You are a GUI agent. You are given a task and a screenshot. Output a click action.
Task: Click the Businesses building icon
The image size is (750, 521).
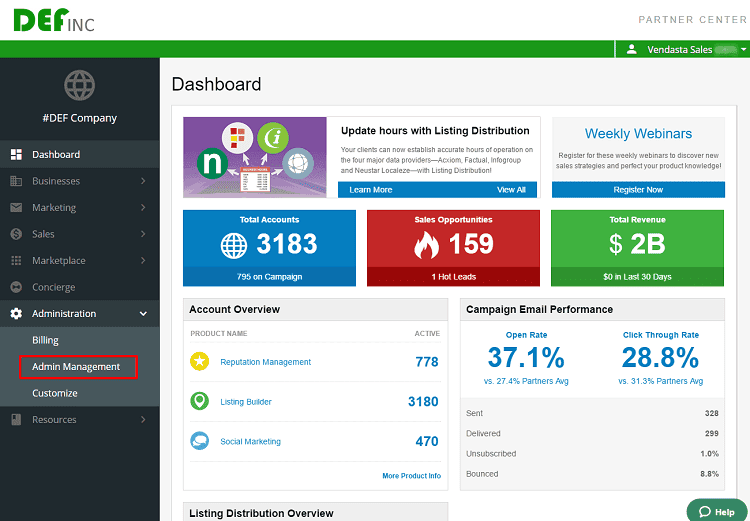(16, 181)
